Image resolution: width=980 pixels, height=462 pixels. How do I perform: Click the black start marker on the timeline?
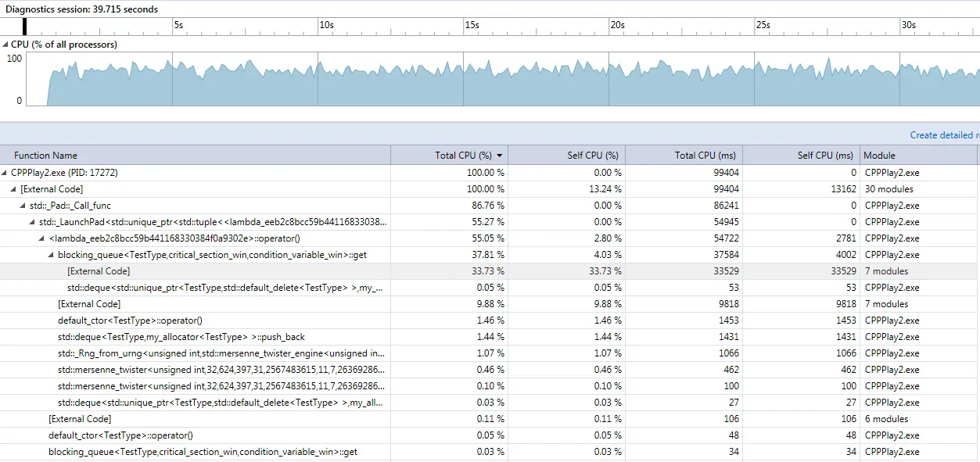click(x=25, y=27)
